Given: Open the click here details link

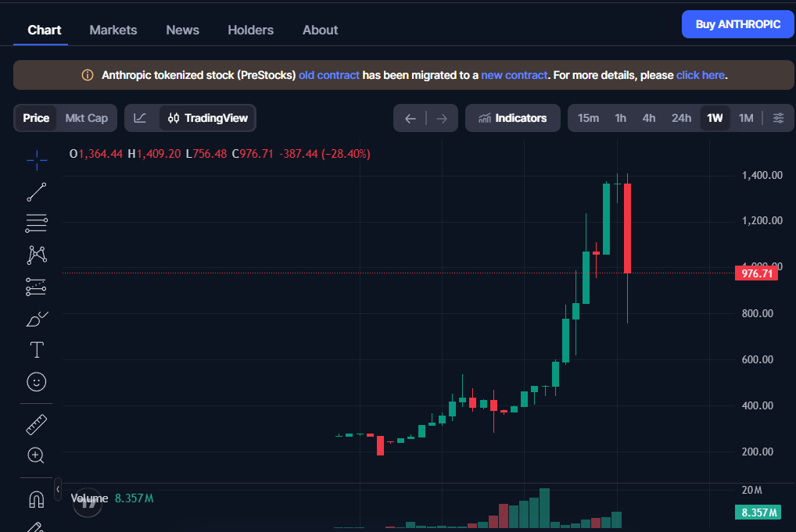Looking at the screenshot, I should point(700,75).
